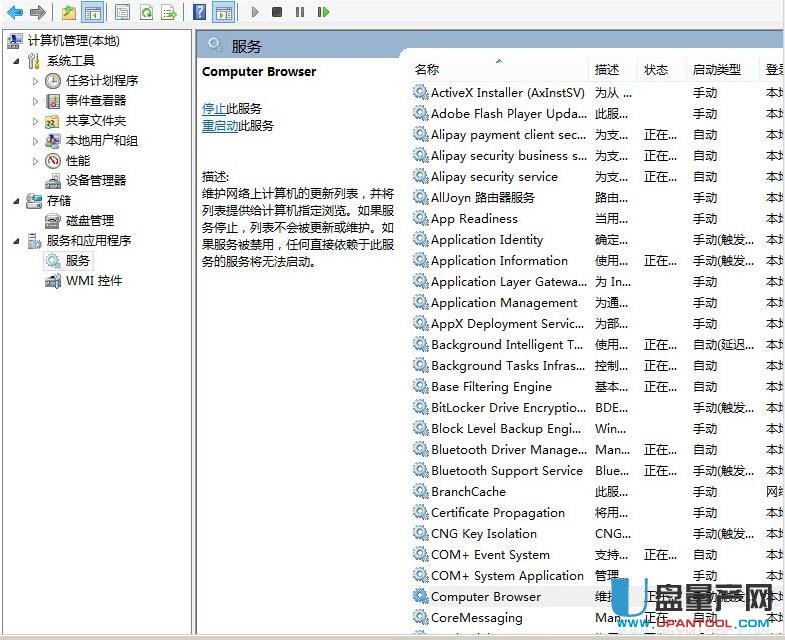Select the 系统工具 tree node

[71, 61]
